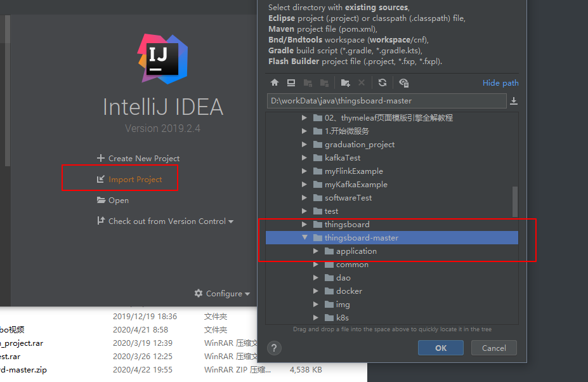The width and height of the screenshot is (588, 382).
Task: Click the directory tree vertical scrollbar
Action: pyautogui.click(x=515, y=202)
